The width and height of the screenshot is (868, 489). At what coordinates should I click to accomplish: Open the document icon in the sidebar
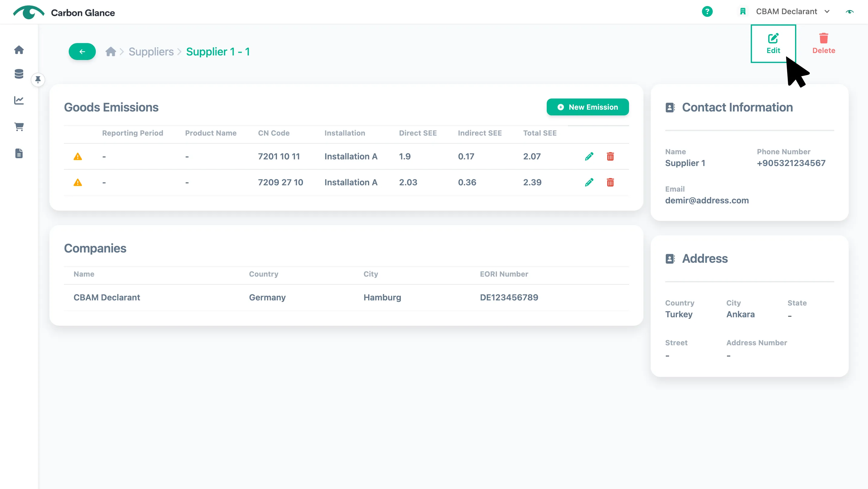(x=19, y=153)
